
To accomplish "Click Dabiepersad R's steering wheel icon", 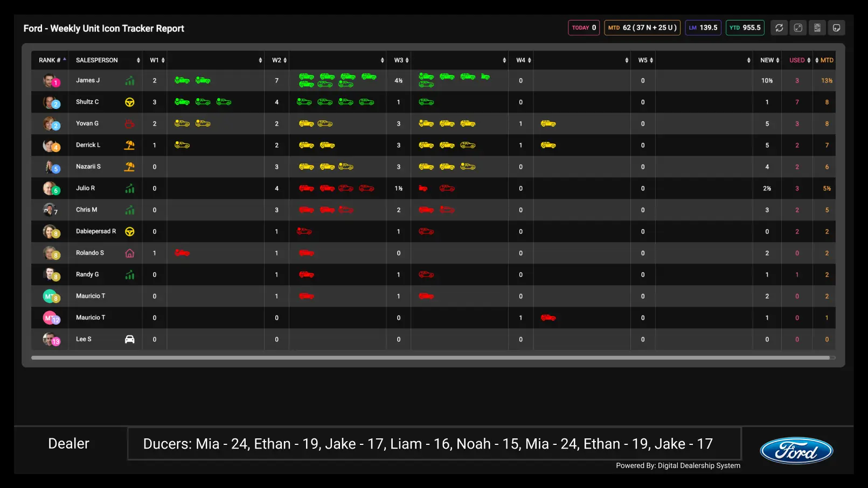I will (x=130, y=231).
